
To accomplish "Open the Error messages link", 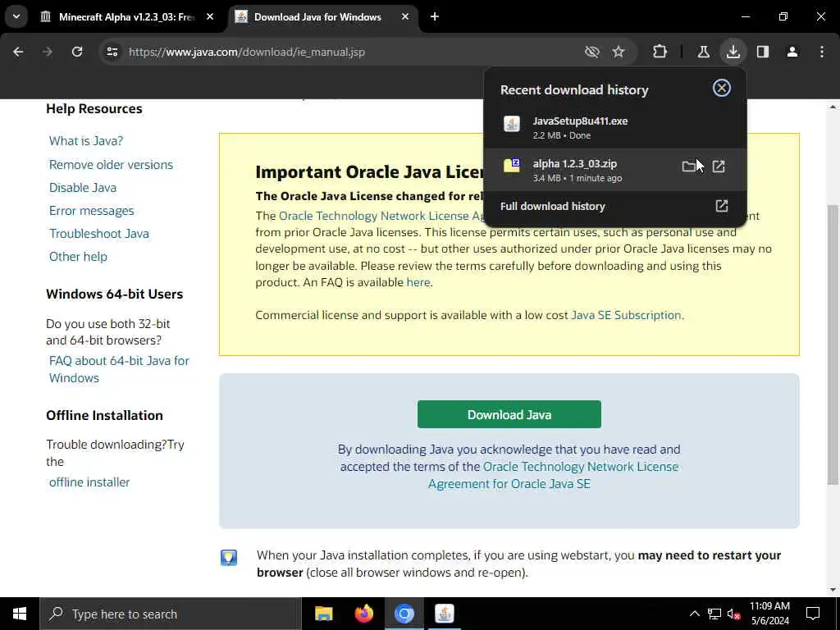I will click(x=92, y=211).
